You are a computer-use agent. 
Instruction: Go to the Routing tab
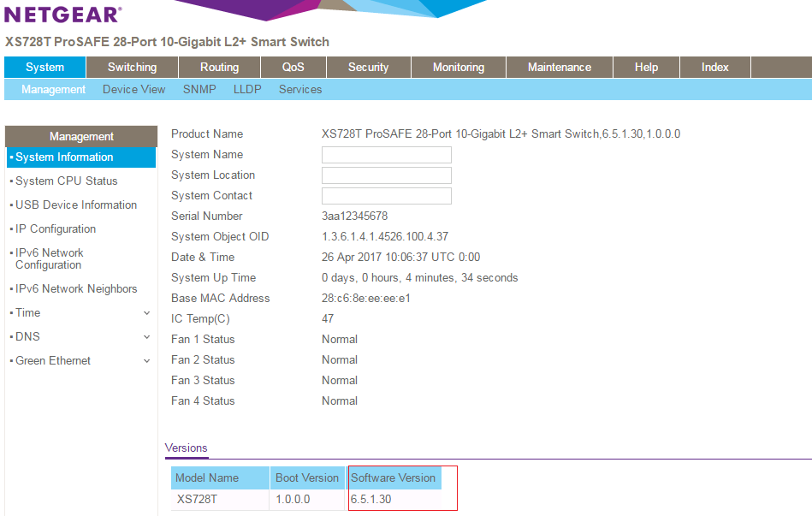coord(220,68)
